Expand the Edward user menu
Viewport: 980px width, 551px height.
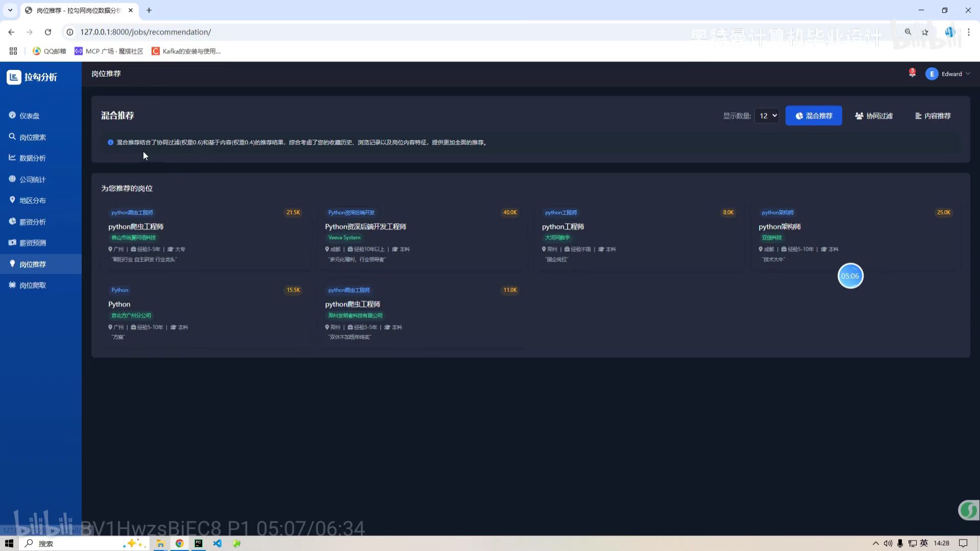coord(948,74)
